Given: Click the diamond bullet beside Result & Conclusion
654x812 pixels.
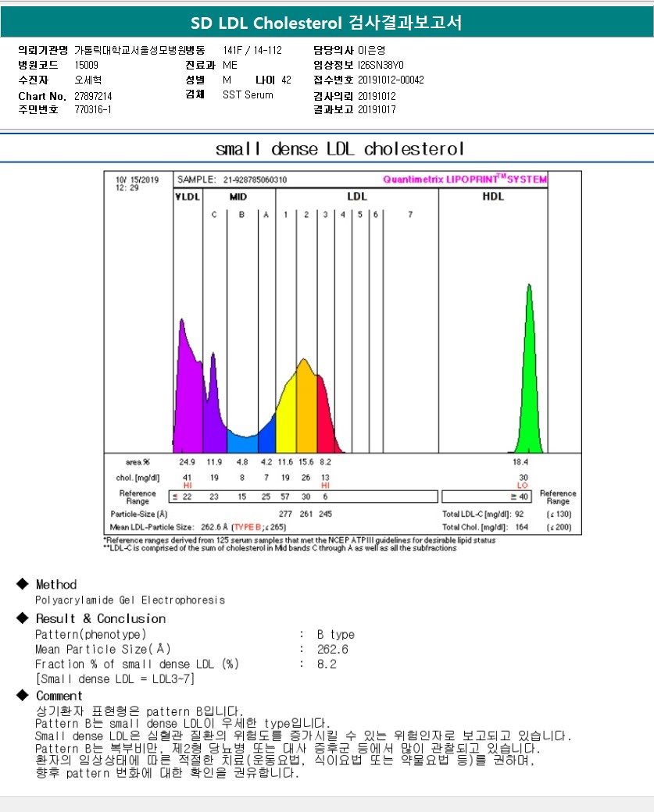Looking at the screenshot, I should 22,618.
